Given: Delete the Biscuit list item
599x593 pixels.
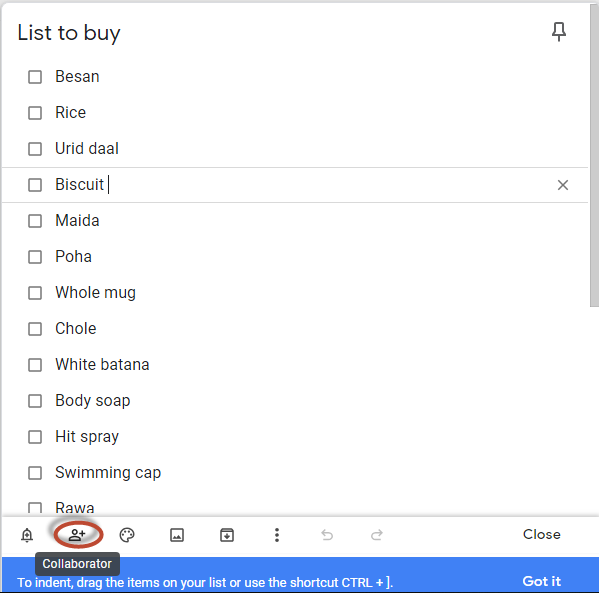Looking at the screenshot, I should click(x=562, y=185).
